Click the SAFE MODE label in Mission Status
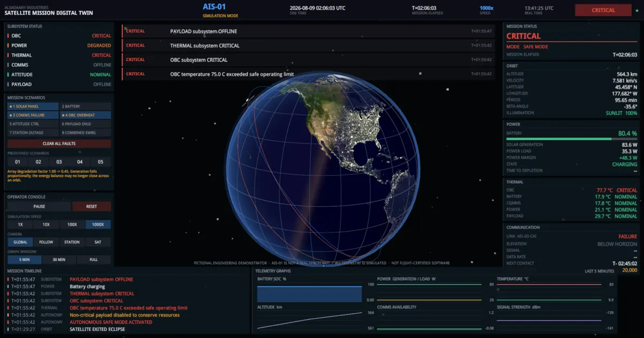This screenshot has height=338, width=644. [536, 47]
